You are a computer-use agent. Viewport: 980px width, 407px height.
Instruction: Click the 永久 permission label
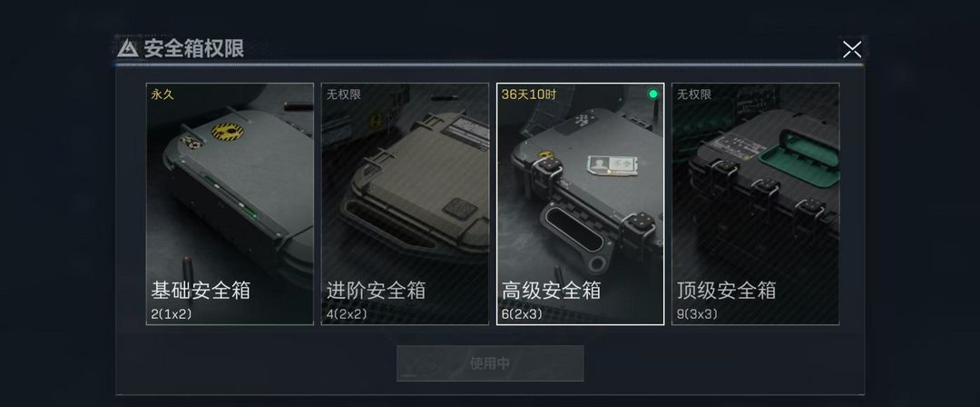tap(162, 94)
